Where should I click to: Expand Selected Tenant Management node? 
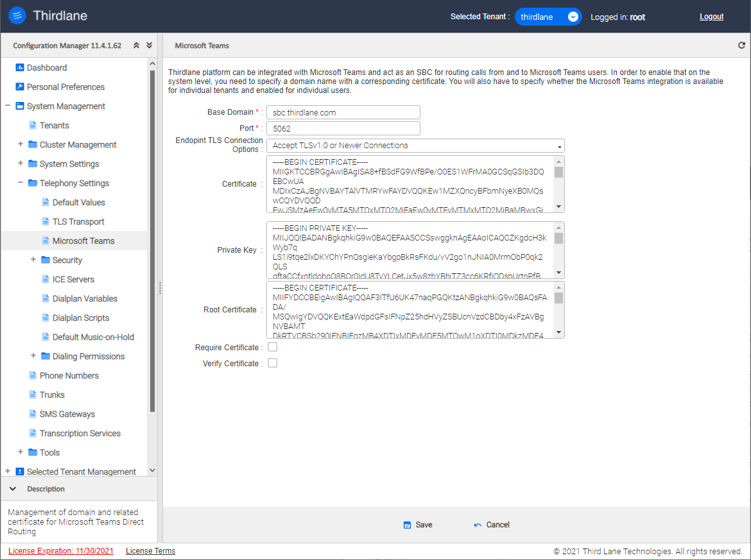tap(7, 471)
